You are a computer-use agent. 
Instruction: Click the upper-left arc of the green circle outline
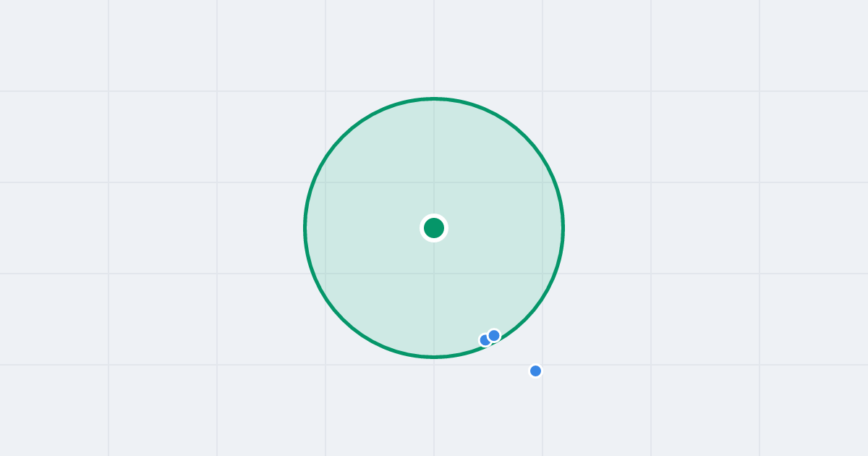tap(343, 137)
